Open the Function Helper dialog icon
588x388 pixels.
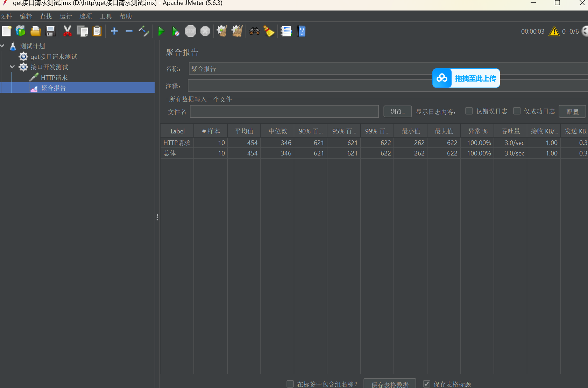pos(286,31)
